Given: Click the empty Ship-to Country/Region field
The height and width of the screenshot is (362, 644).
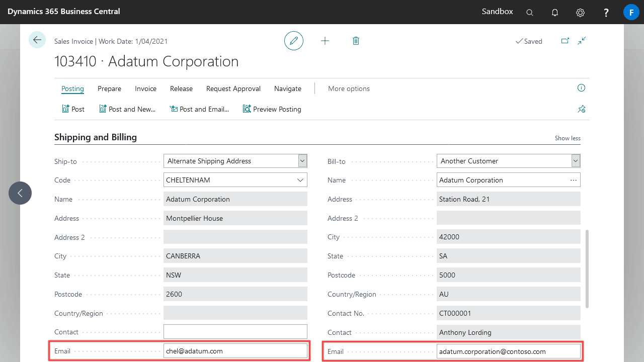Looking at the screenshot, I should tap(235, 313).
